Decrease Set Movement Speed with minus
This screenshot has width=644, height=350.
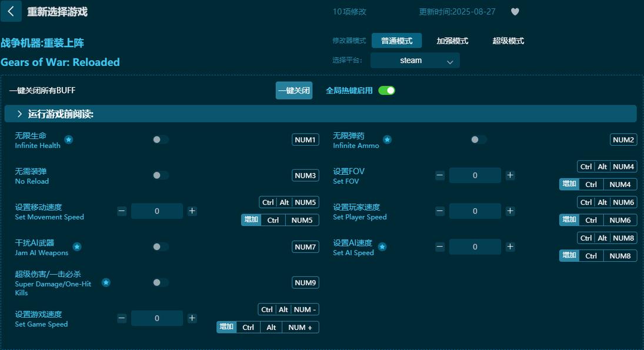tap(122, 211)
